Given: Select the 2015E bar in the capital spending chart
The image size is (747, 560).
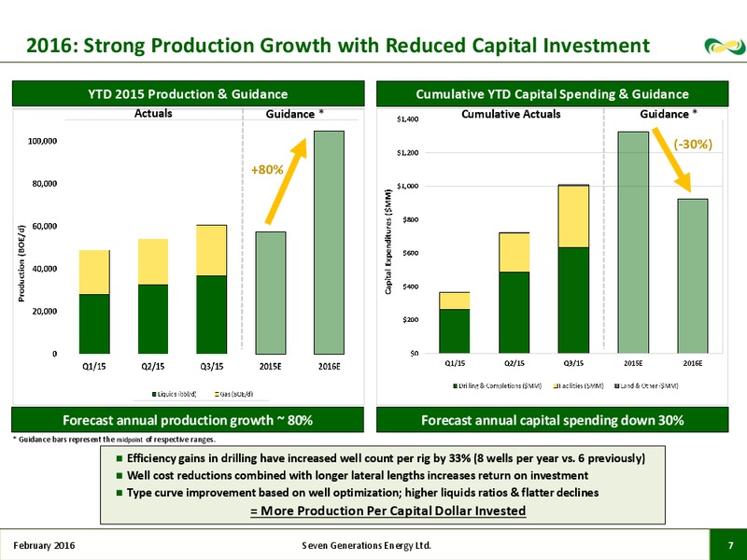Looking at the screenshot, I should point(633,243).
